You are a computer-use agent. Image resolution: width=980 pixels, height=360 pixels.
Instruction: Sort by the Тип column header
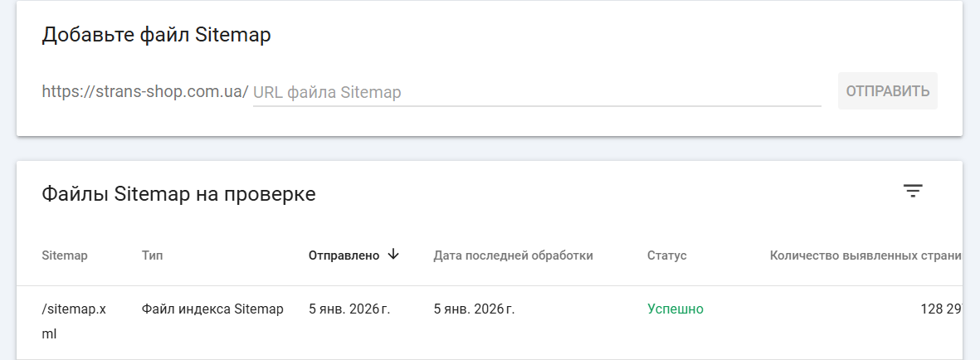tap(153, 255)
